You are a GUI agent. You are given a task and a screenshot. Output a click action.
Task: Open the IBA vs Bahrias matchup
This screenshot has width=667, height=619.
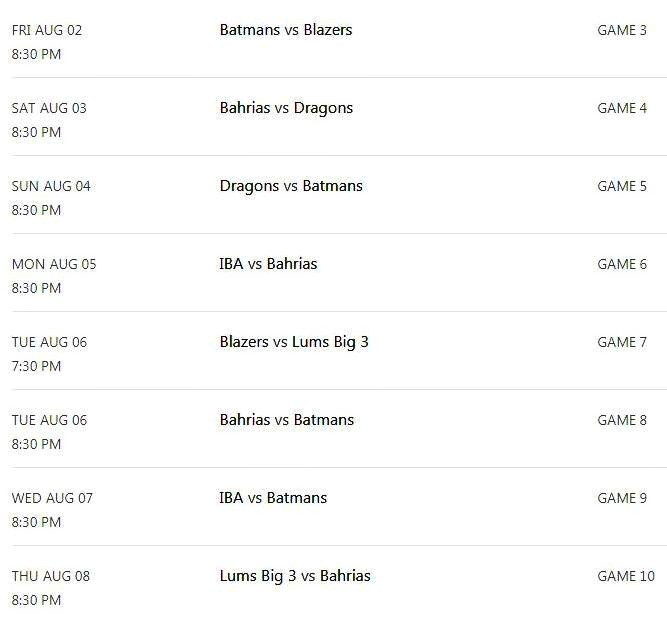268,264
